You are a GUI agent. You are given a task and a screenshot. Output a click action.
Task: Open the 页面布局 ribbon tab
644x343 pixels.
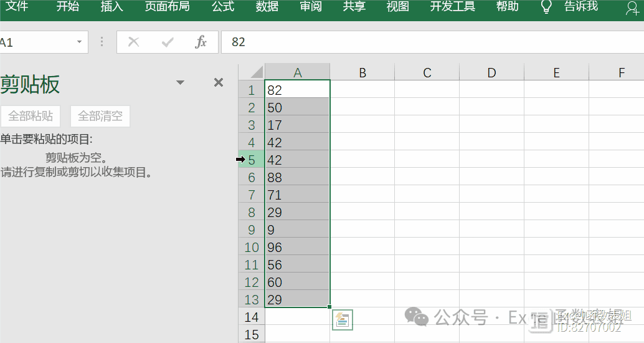(167, 6)
